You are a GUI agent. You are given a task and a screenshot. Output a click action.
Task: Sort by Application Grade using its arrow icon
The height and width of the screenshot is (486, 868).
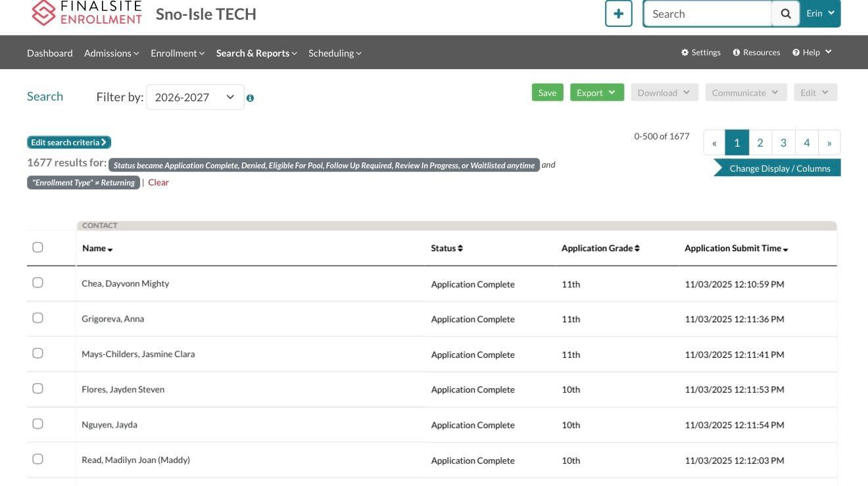635,248
